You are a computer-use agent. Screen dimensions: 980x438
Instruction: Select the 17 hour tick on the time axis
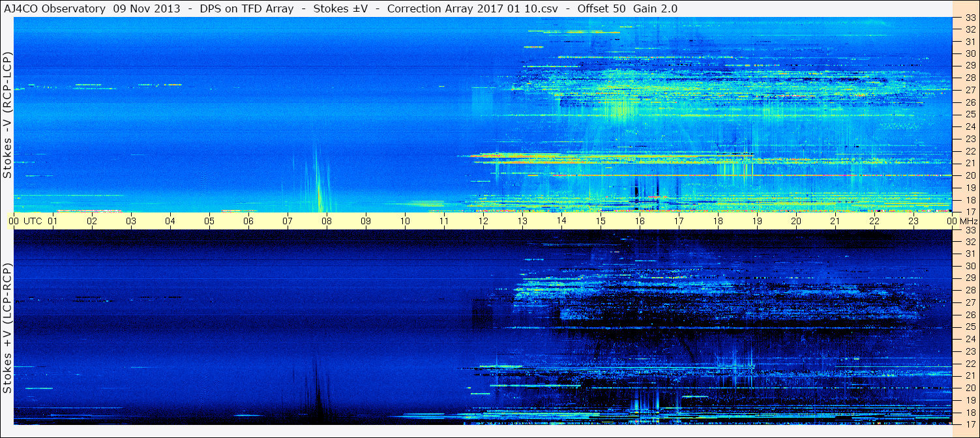click(x=679, y=221)
